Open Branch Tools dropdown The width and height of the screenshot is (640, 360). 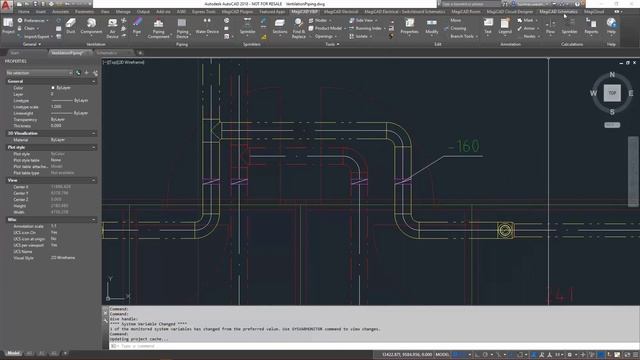pos(464,36)
